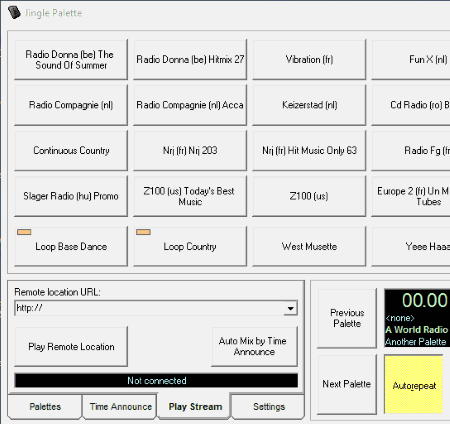Click the <none> now-playing label
Viewport: 450px width, 424px height.
[x=400, y=318]
